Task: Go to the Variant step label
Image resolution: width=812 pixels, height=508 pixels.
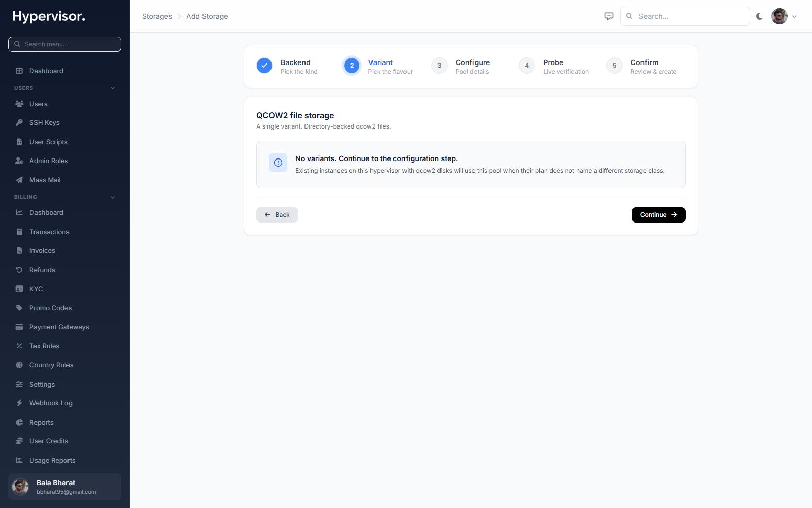Action: 380,62
